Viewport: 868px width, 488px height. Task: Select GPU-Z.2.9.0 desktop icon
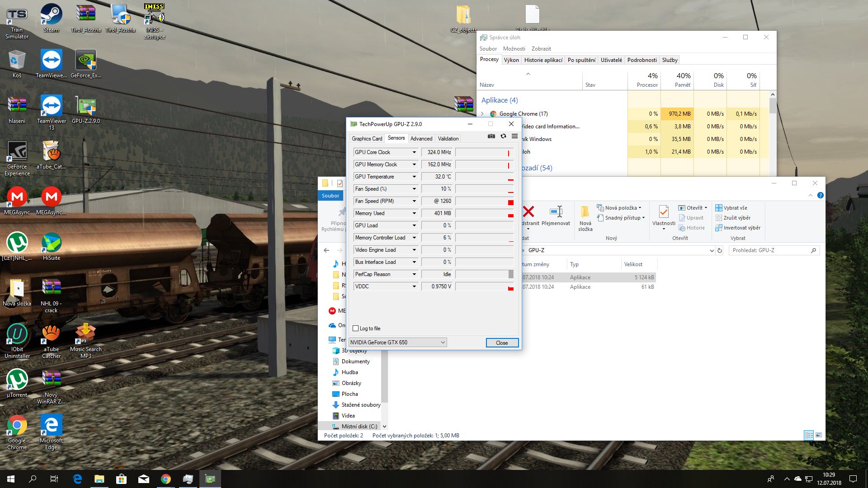[x=86, y=109]
